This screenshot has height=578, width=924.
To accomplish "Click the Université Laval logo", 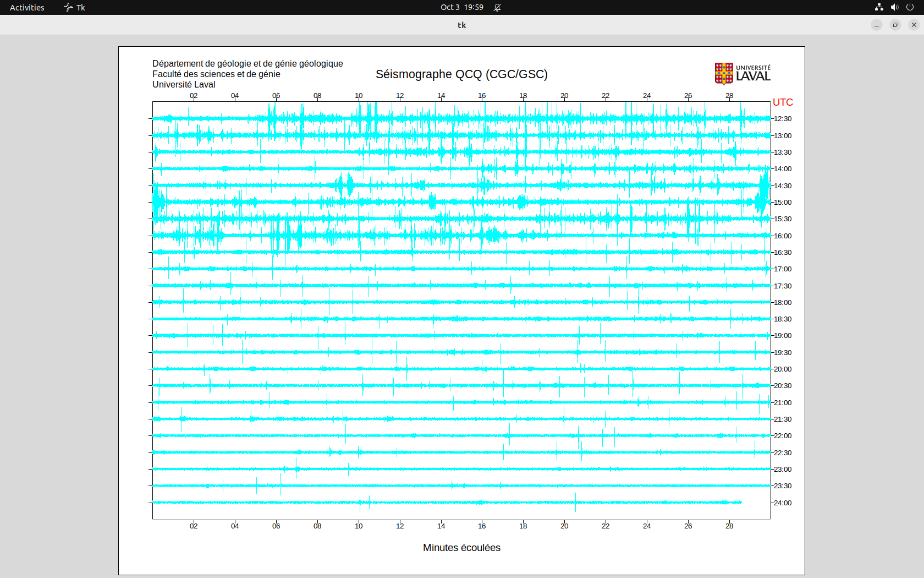I will click(743, 74).
